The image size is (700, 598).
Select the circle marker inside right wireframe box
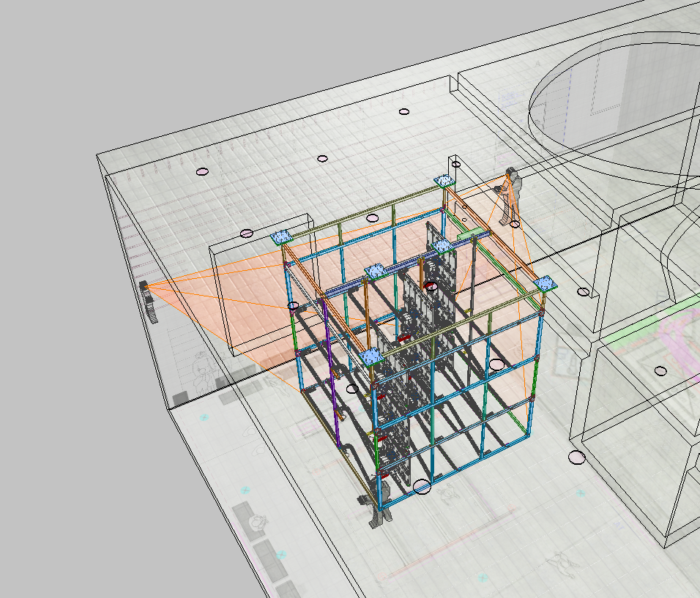click(x=660, y=371)
